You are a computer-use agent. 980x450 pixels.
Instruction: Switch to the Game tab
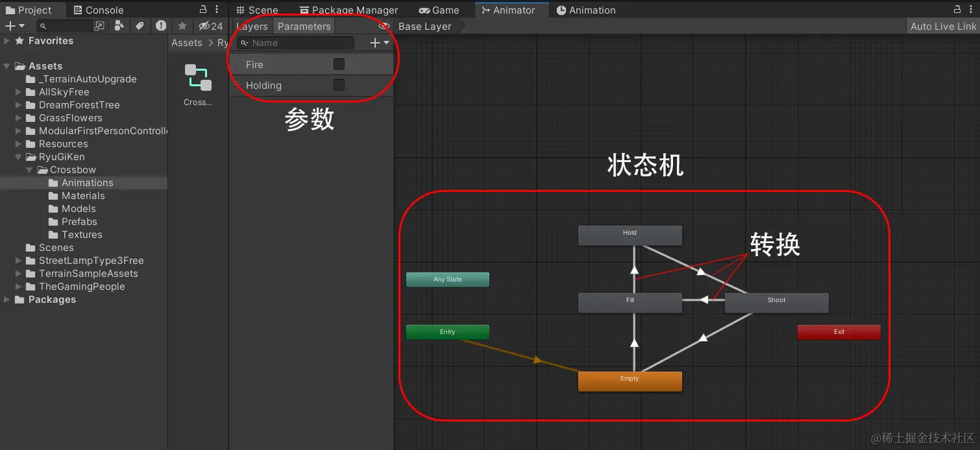439,10
